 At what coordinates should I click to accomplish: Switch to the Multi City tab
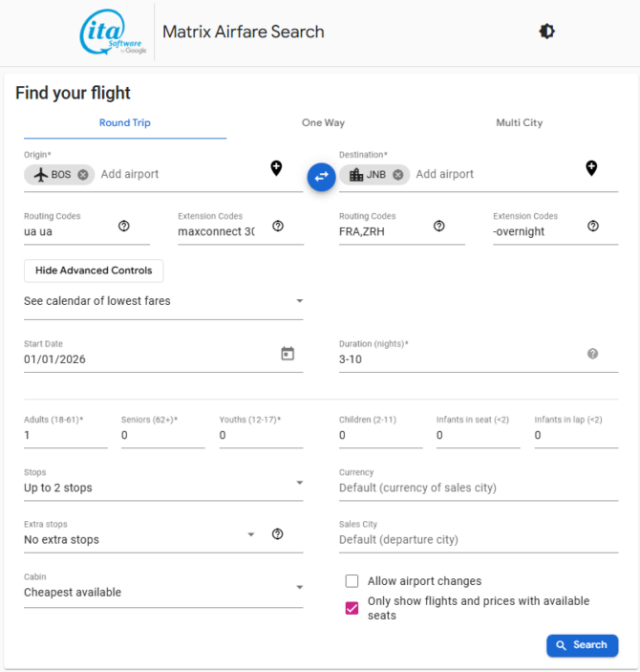pos(520,123)
